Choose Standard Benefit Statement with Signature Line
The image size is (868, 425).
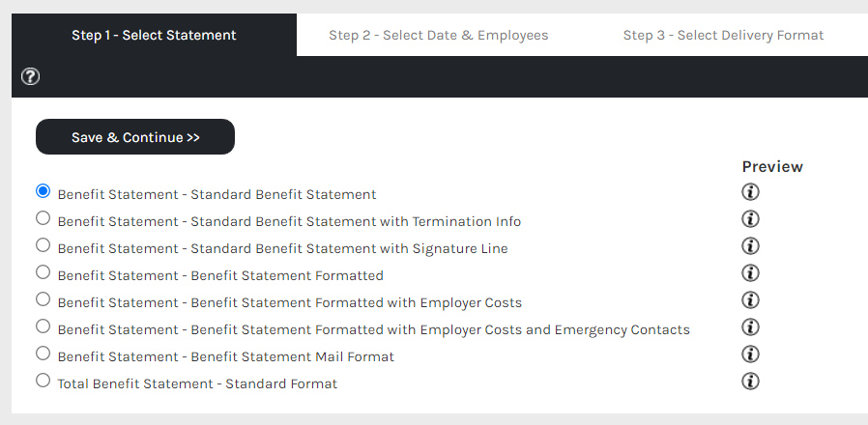tap(43, 245)
